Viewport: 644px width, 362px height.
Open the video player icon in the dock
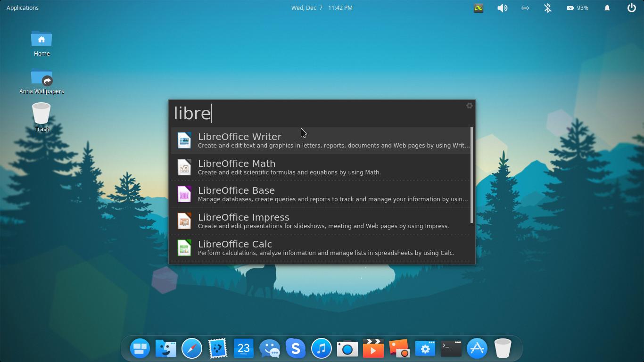coord(373,348)
